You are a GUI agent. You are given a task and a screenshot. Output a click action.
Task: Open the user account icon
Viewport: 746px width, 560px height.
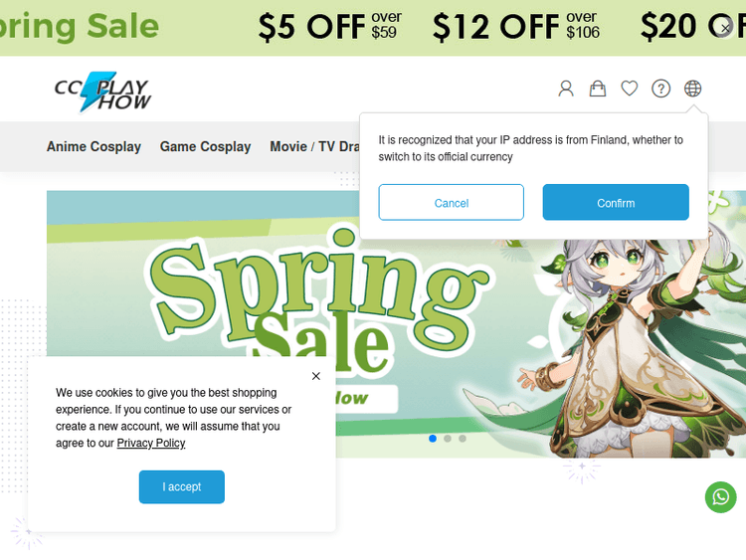click(566, 89)
